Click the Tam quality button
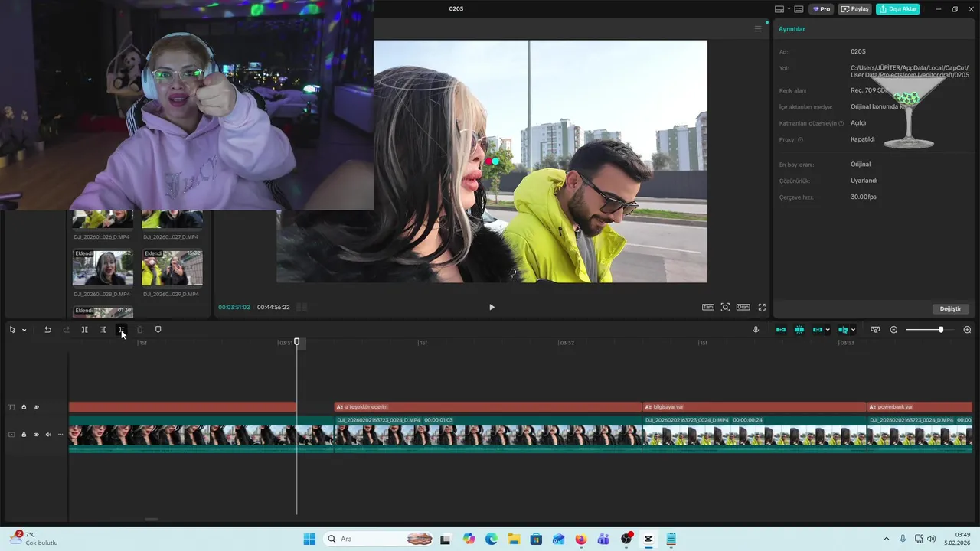This screenshot has width=980, height=551. tap(708, 307)
